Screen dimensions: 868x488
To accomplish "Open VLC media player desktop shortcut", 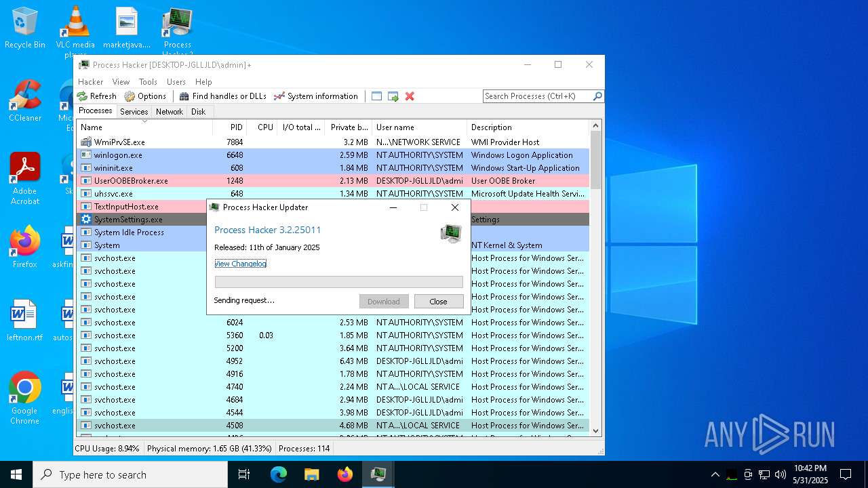I will (75, 31).
